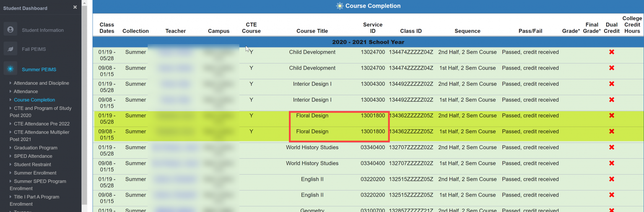Click Dual Credit X for World History 2nd Half
The height and width of the screenshot is (212, 644).
tap(611, 147)
